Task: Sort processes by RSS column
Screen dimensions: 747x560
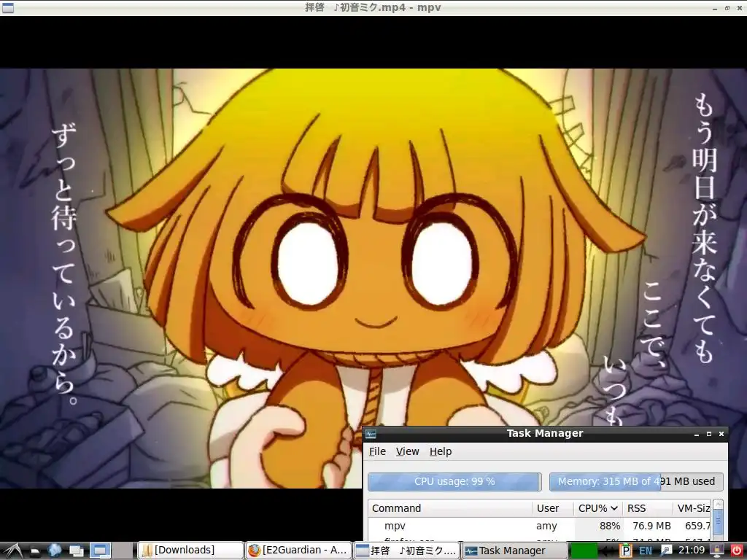Action: point(647,508)
